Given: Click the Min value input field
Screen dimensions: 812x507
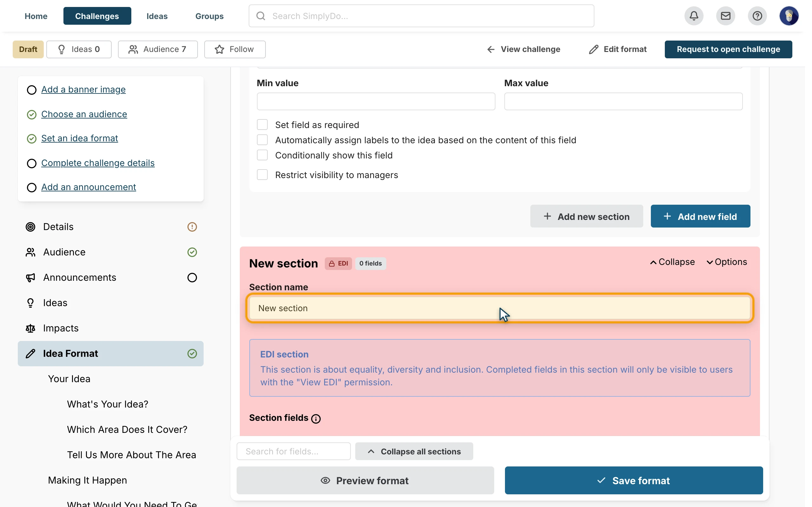Looking at the screenshot, I should 376,101.
